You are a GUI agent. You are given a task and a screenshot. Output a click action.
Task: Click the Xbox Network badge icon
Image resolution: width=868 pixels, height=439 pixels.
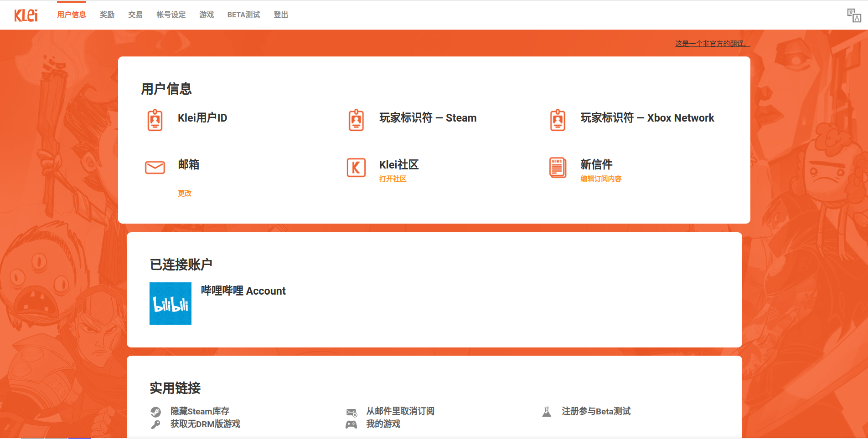point(557,120)
